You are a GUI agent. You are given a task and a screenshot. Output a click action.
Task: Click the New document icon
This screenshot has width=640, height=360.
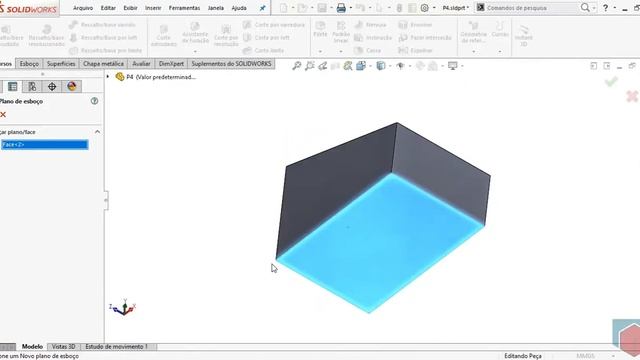pyautogui.click(x=283, y=8)
